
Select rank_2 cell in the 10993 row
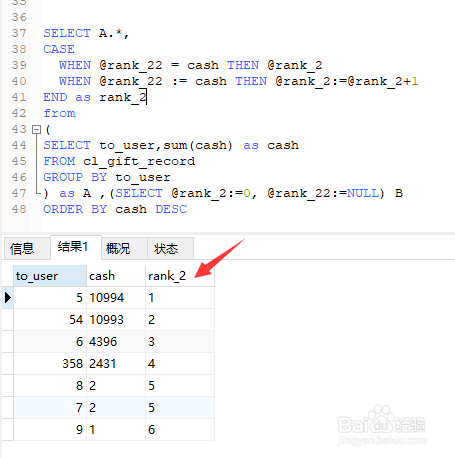tap(180, 320)
